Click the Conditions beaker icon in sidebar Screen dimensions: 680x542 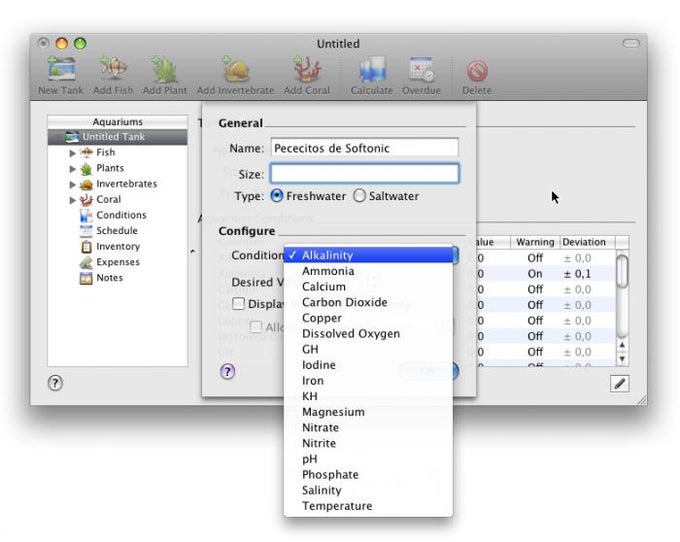pyautogui.click(x=86, y=215)
